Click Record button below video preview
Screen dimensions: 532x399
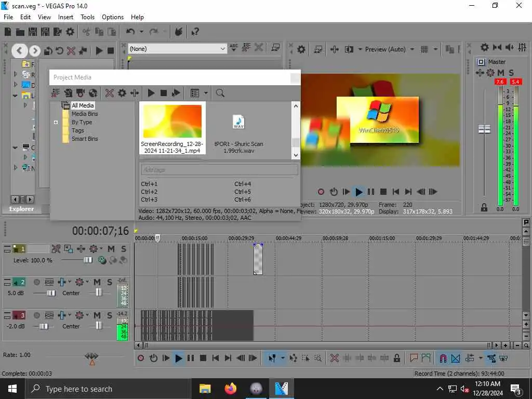pyautogui.click(x=321, y=192)
